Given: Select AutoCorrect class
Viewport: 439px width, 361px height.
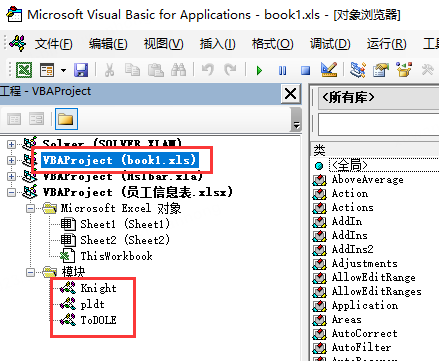Looking at the screenshot, I should coord(365,334).
